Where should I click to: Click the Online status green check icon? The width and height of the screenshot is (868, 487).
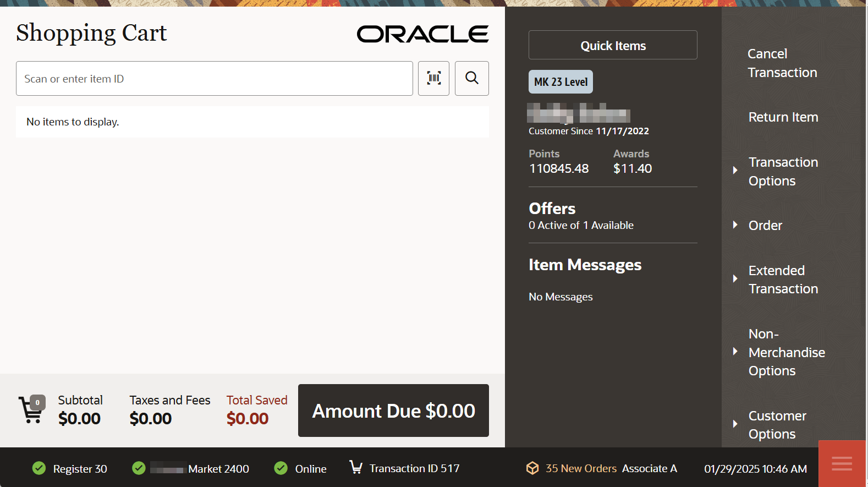coord(281,468)
